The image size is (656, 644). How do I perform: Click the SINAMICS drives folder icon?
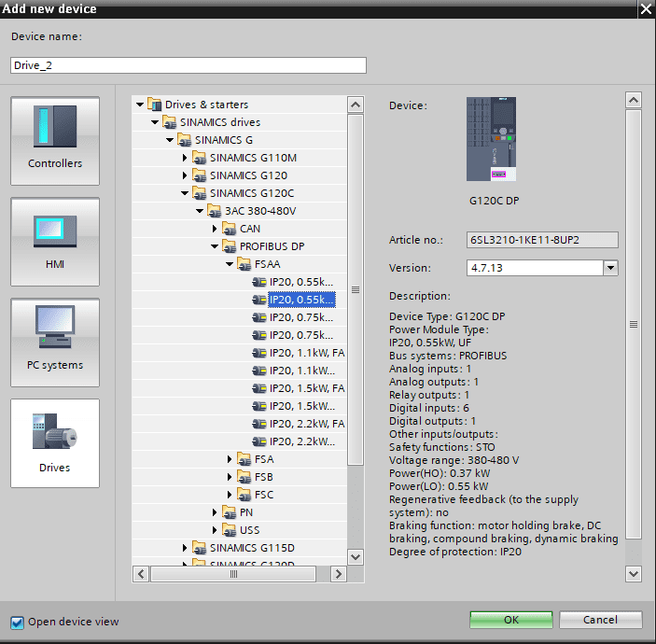tap(170, 122)
